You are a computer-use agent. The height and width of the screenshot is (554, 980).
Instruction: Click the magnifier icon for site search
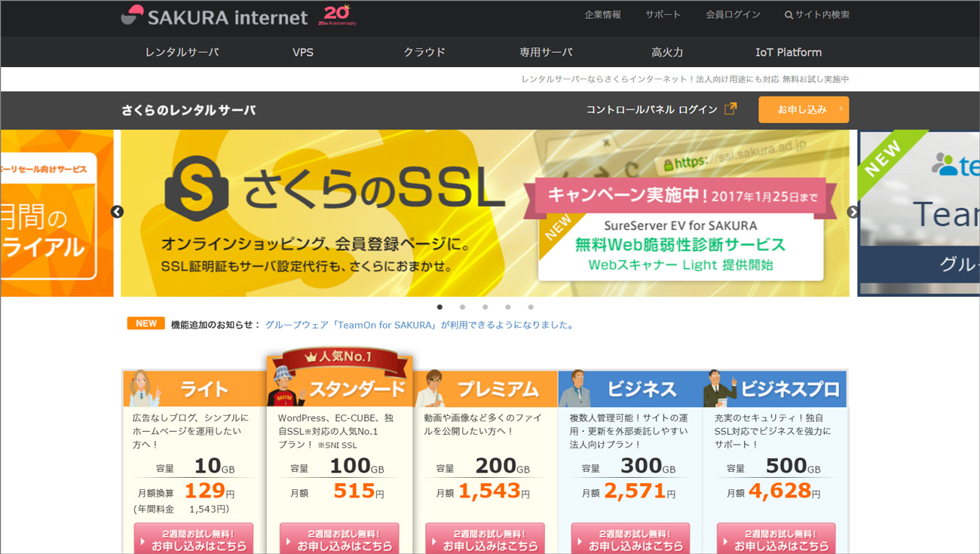(789, 15)
